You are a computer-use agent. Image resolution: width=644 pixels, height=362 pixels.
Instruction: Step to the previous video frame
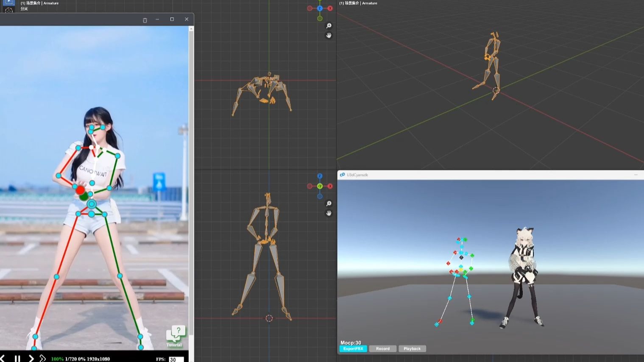click(x=3, y=359)
